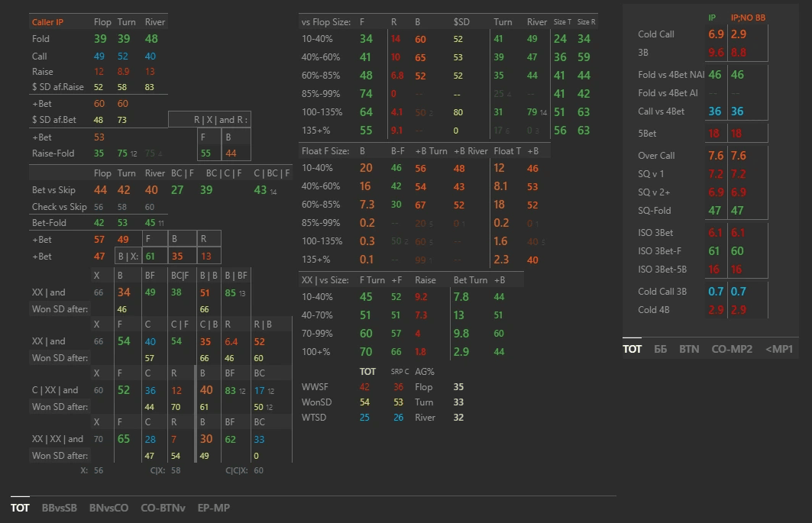
Task: Click the WWSF stat label
Action: [315, 387]
